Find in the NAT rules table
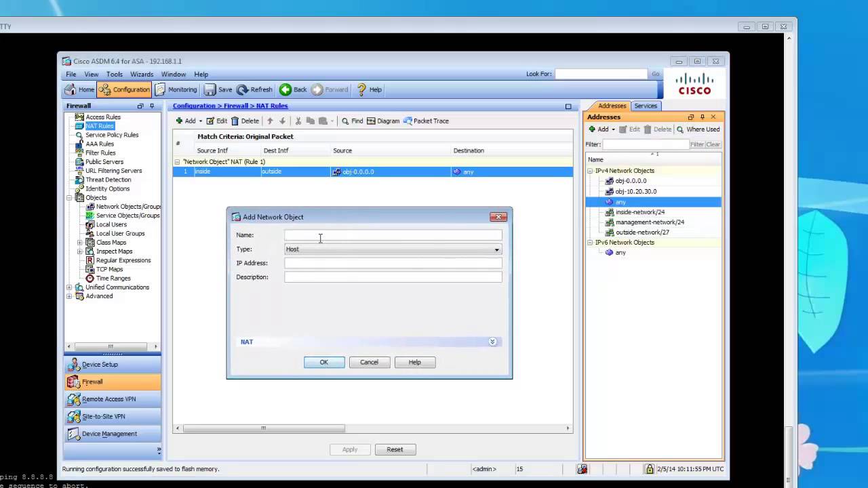This screenshot has width=868, height=488. 352,121
